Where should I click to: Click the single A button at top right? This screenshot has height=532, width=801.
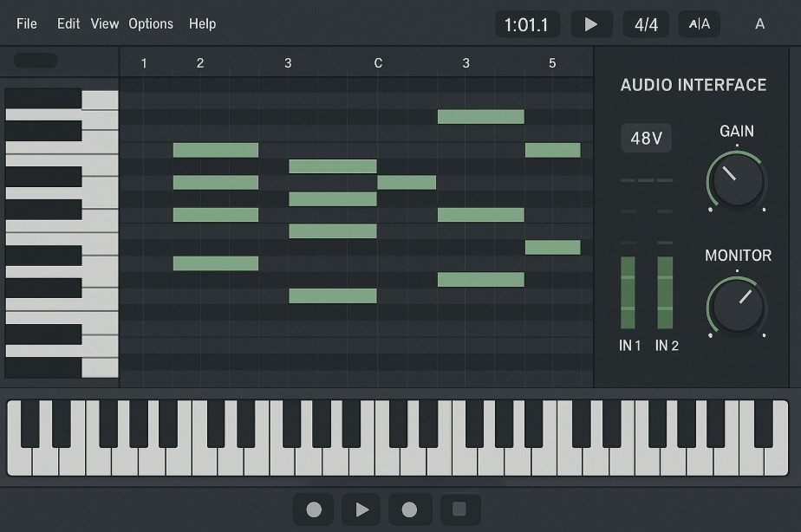[759, 24]
